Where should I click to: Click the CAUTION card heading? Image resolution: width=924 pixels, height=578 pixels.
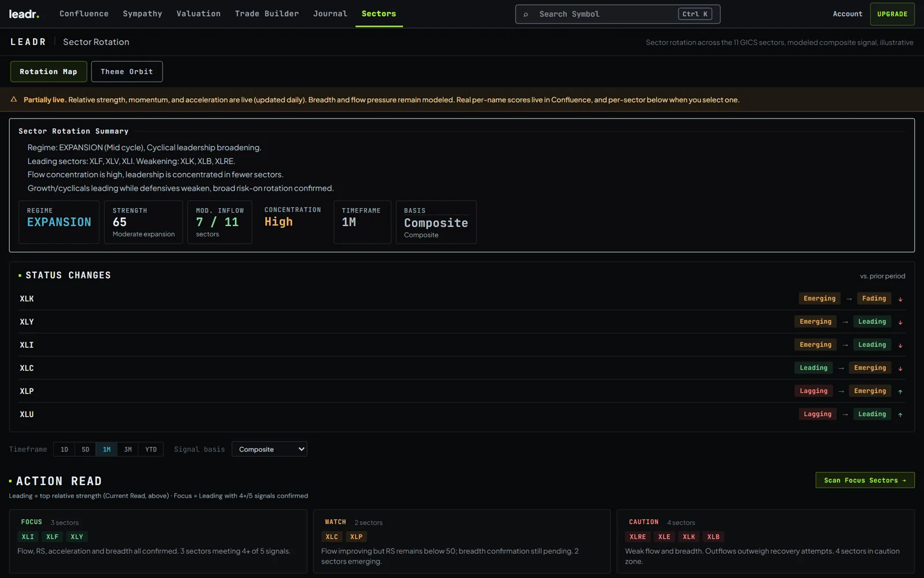pos(643,522)
